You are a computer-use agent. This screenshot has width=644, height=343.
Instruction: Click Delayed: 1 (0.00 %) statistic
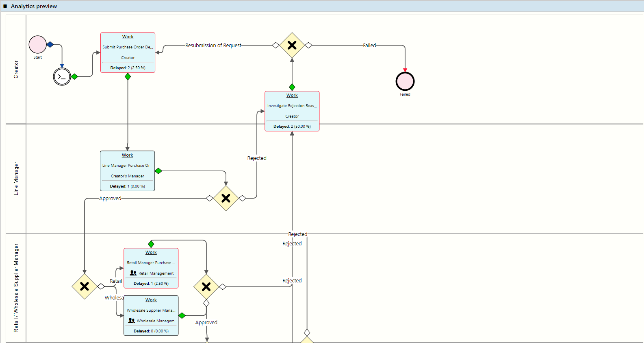click(x=128, y=186)
